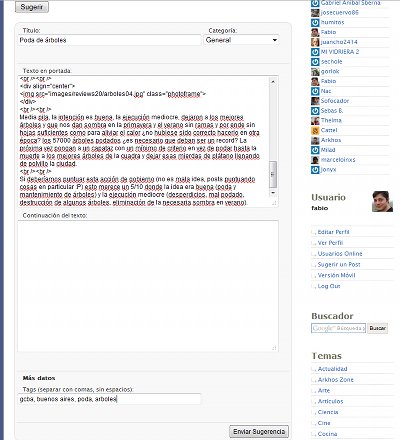
Task: Open user sechole profile link
Action: 331,62
